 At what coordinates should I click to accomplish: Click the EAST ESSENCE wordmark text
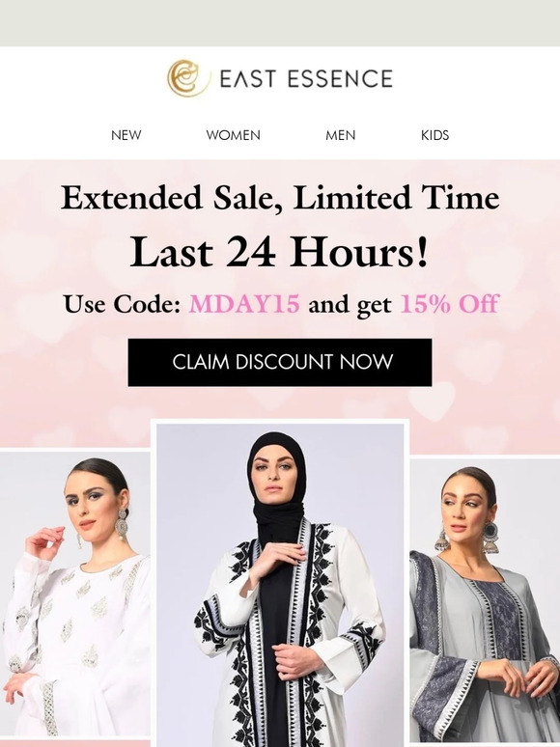tap(306, 79)
